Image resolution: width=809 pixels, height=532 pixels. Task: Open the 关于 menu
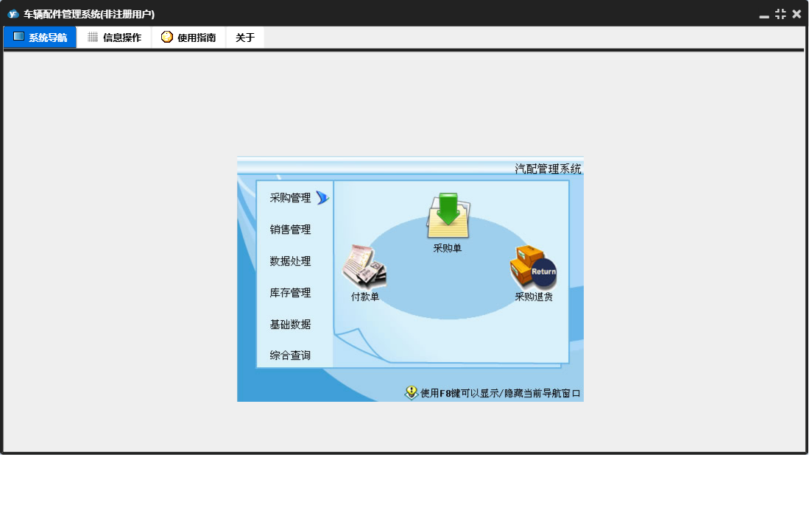point(245,37)
